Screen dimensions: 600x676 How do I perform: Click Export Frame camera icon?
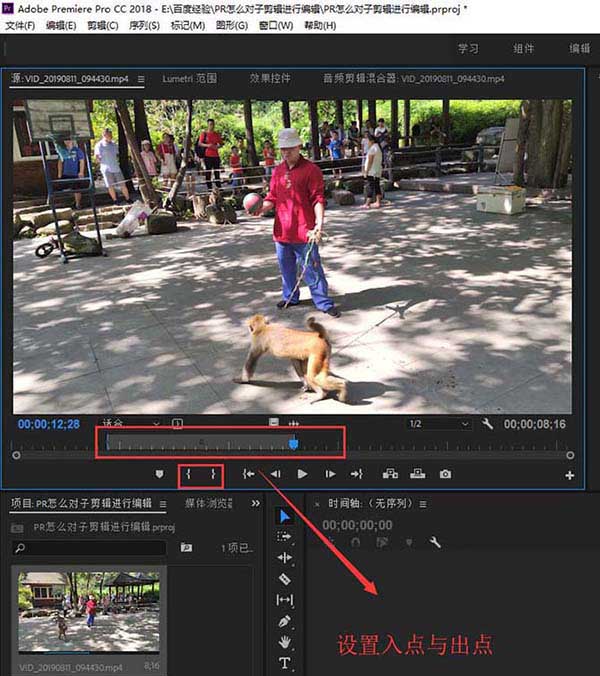click(445, 474)
